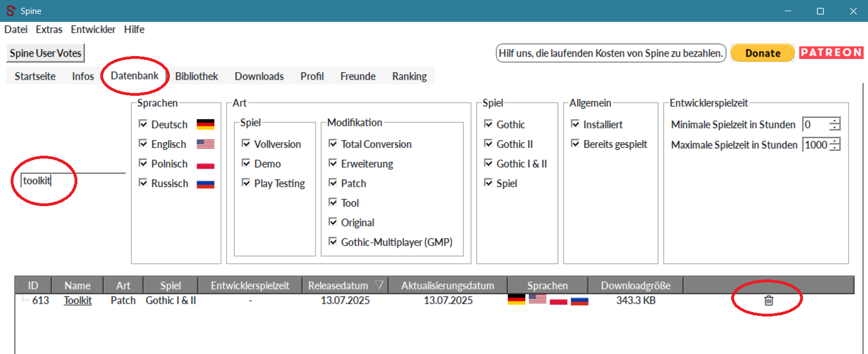868x354 pixels.
Task: Switch to the Bibliothek tab
Action: (196, 76)
